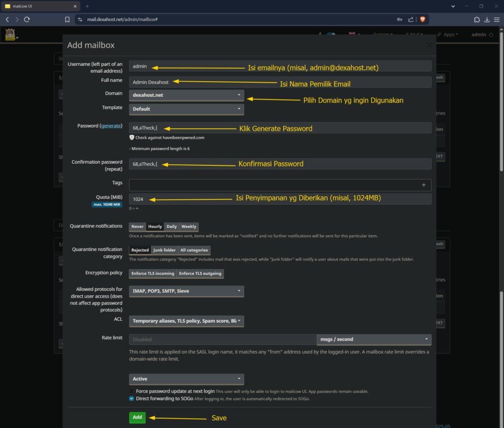Add a tag with plus icon
The height and width of the screenshot is (428, 504).
coord(424,185)
